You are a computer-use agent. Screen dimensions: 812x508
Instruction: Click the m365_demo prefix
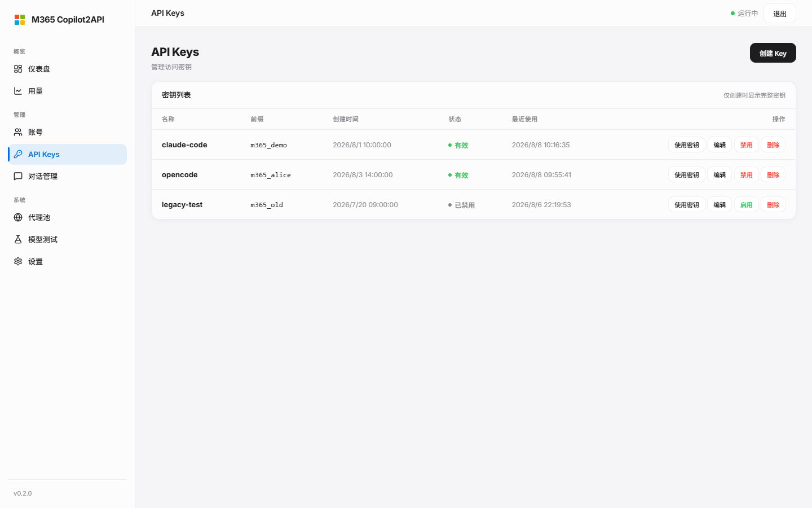pos(269,145)
